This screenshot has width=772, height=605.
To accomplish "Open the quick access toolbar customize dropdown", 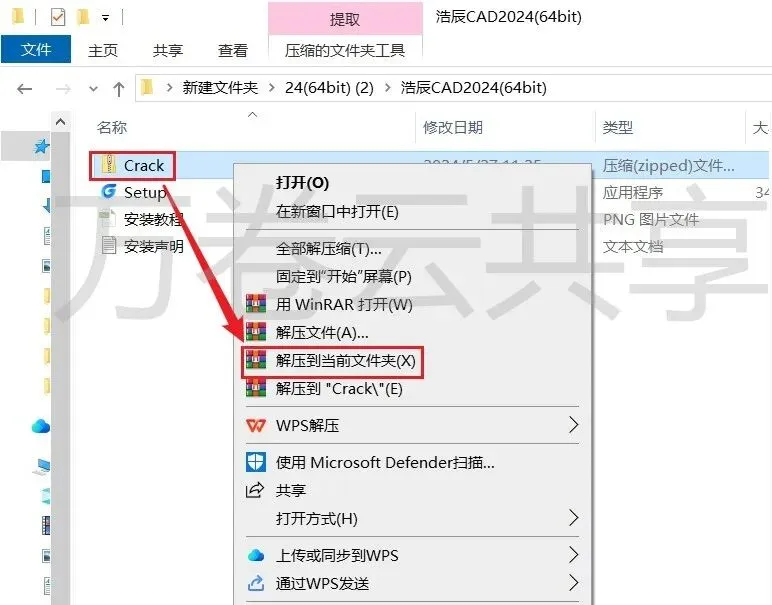I will point(105,18).
